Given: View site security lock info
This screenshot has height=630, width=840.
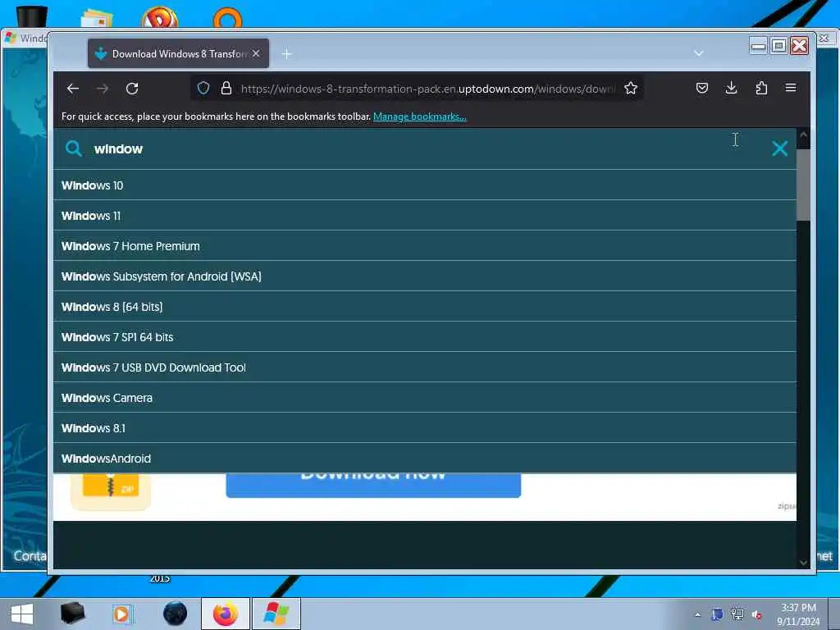Looking at the screenshot, I should click(226, 88).
